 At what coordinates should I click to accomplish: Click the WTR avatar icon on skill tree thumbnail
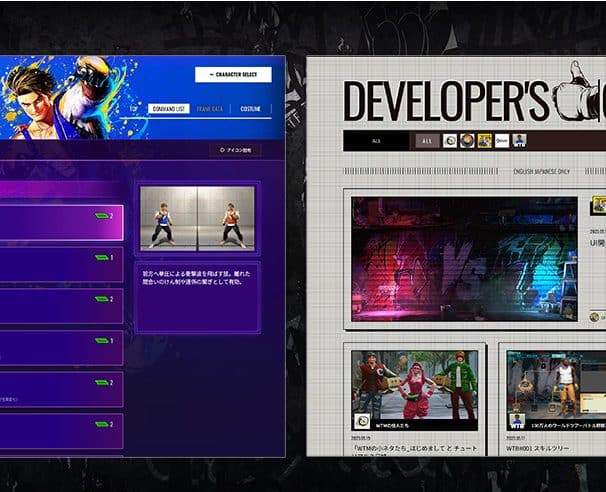point(517,421)
